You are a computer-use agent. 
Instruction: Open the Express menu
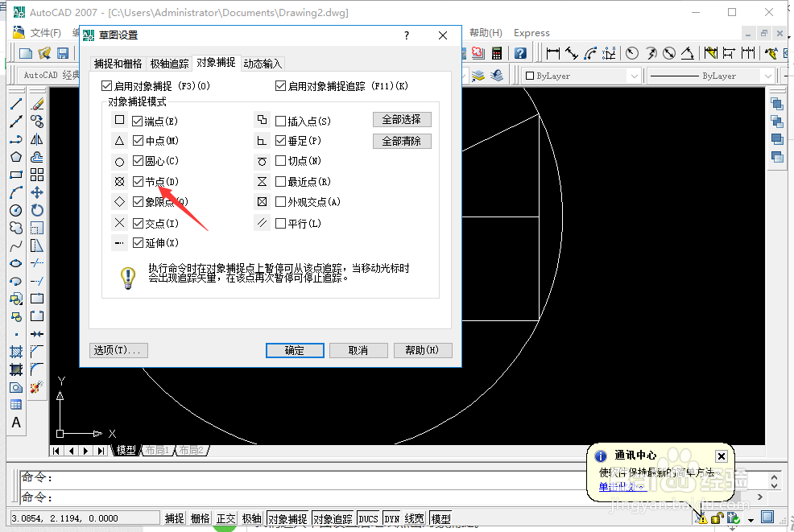click(x=531, y=33)
